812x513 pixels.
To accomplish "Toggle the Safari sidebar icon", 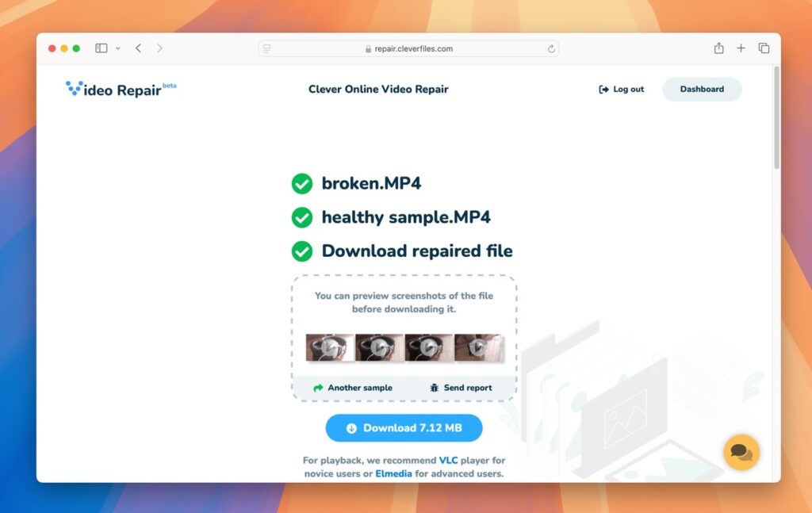I will tap(101, 48).
